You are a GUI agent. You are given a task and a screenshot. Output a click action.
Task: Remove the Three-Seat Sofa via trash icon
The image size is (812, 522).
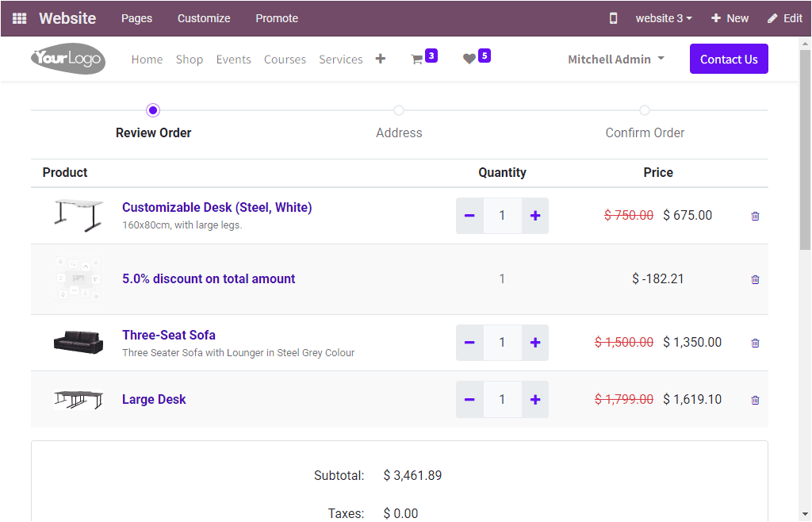coord(755,343)
